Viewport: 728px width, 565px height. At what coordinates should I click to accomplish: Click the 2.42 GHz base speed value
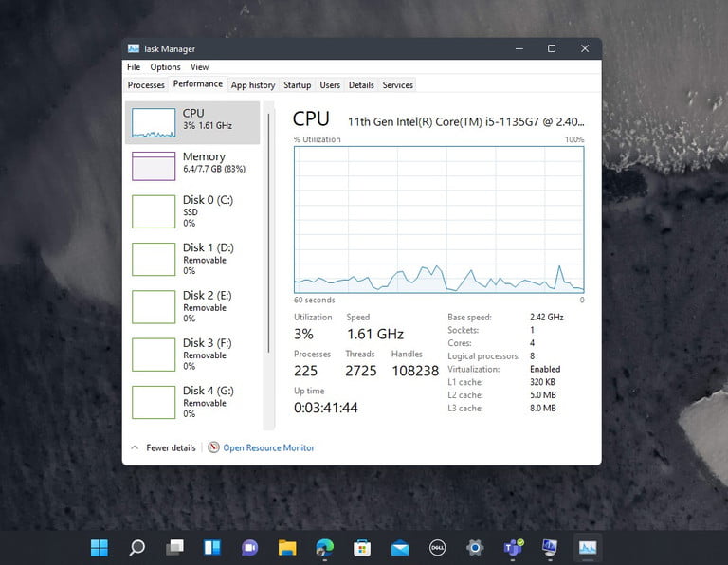coord(546,317)
